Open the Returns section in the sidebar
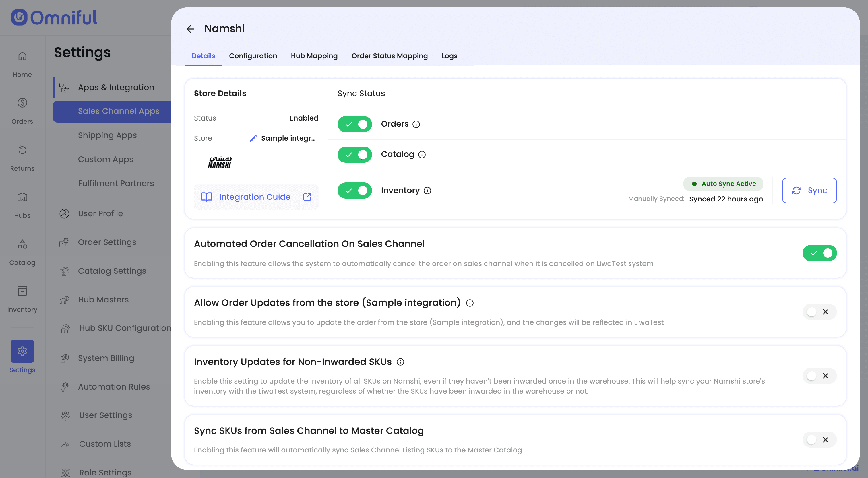The width and height of the screenshot is (868, 478). pos(22,158)
